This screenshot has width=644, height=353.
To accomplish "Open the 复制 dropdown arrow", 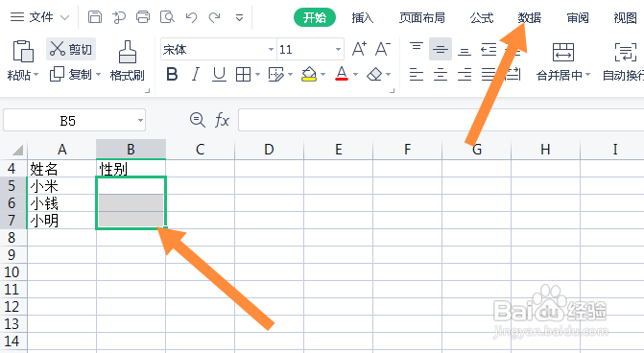I will 98,75.
